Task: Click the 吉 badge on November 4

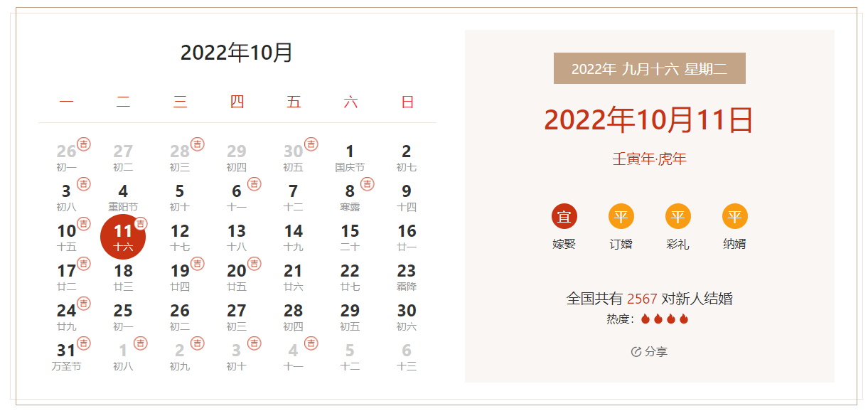Action: point(311,343)
